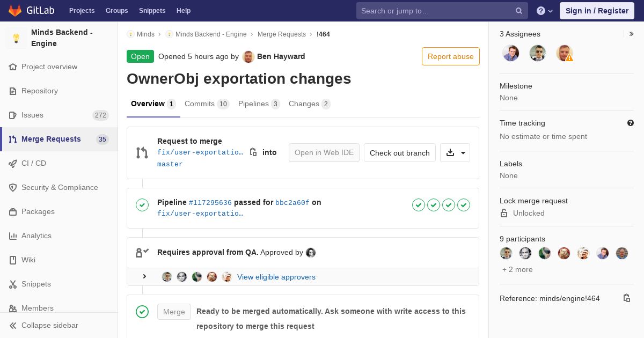Screen dimensions: 644x338
Task: Click first assignee avatar
Action: [x=511, y=53]
